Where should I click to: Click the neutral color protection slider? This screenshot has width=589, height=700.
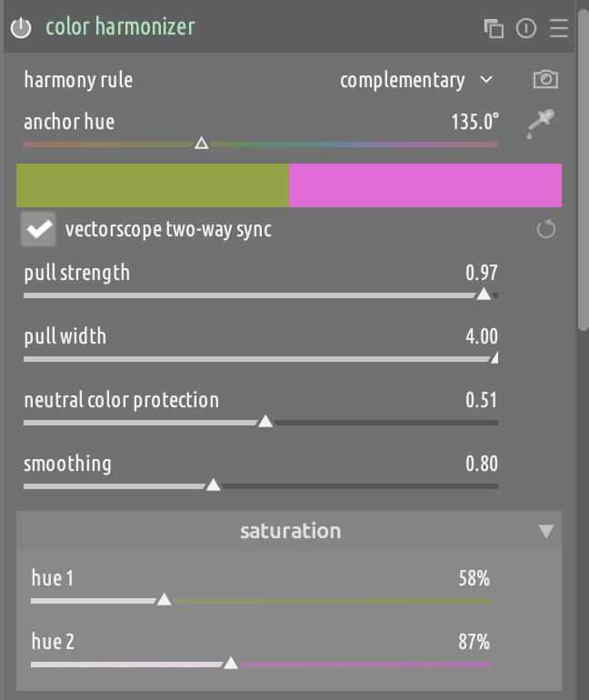coord(260,422)
